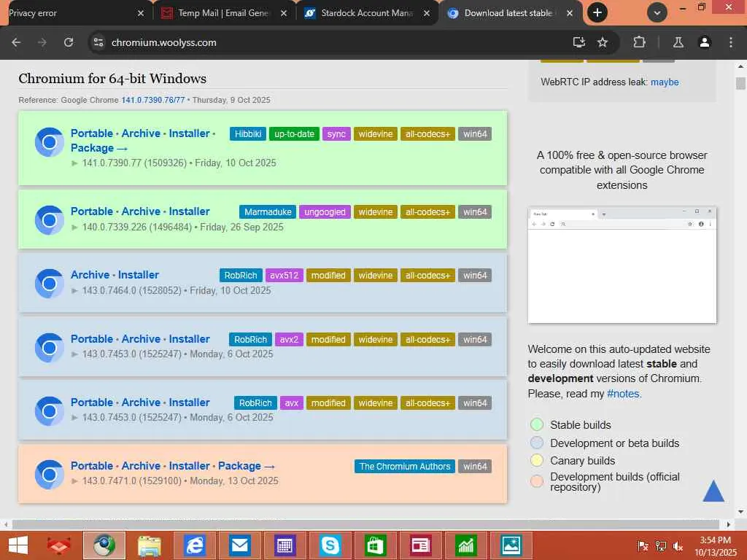This screenshot has width=747, height=560.
Task: Click the sync tag
Action: (x=336, y=134)
